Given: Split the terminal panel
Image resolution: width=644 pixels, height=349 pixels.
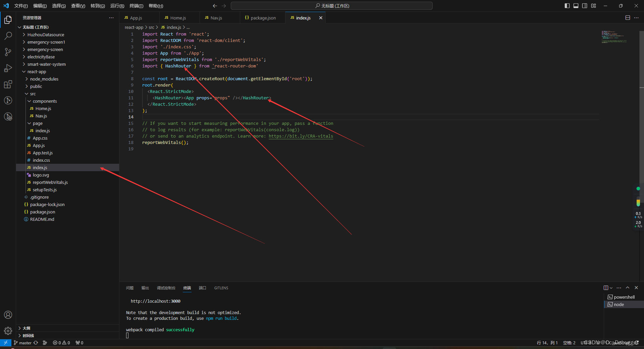Looking at the screenshot, I should [606, 288].
